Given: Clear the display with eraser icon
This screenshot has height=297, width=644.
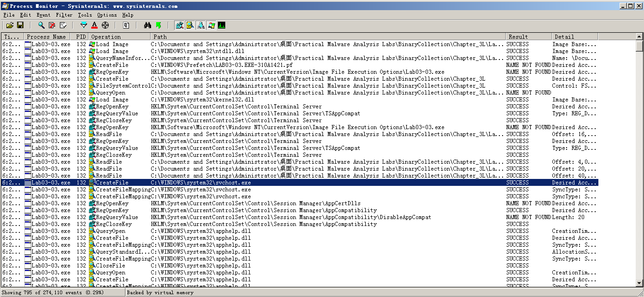Looking at the screenshot, I should click(x=63, y=25).
